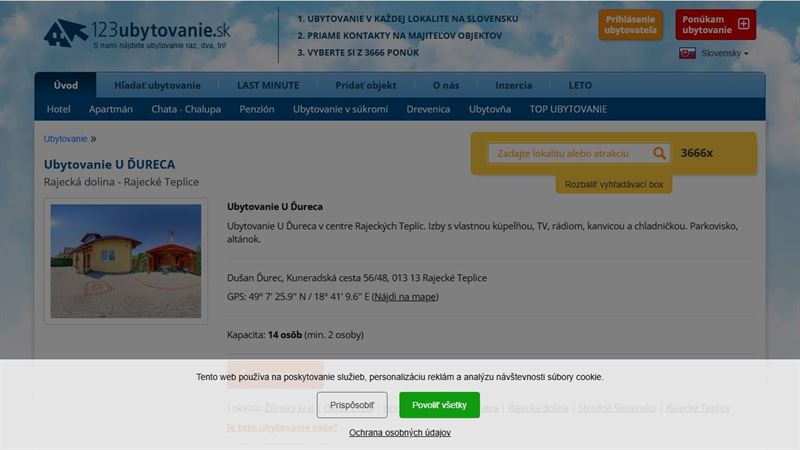Click the Ponúkam ubytovanie button
Screen dimensions: 800x450
(x=715, y=24)
